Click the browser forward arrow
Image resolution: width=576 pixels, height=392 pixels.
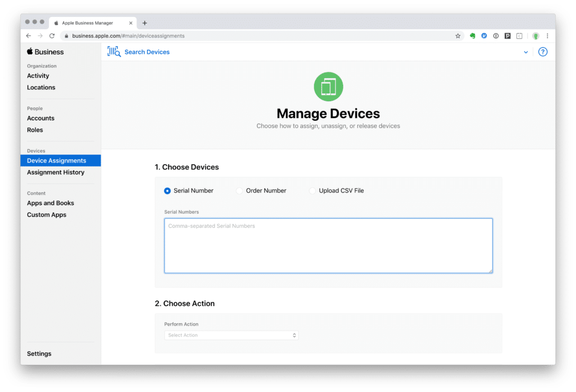(x=40, y=35)
